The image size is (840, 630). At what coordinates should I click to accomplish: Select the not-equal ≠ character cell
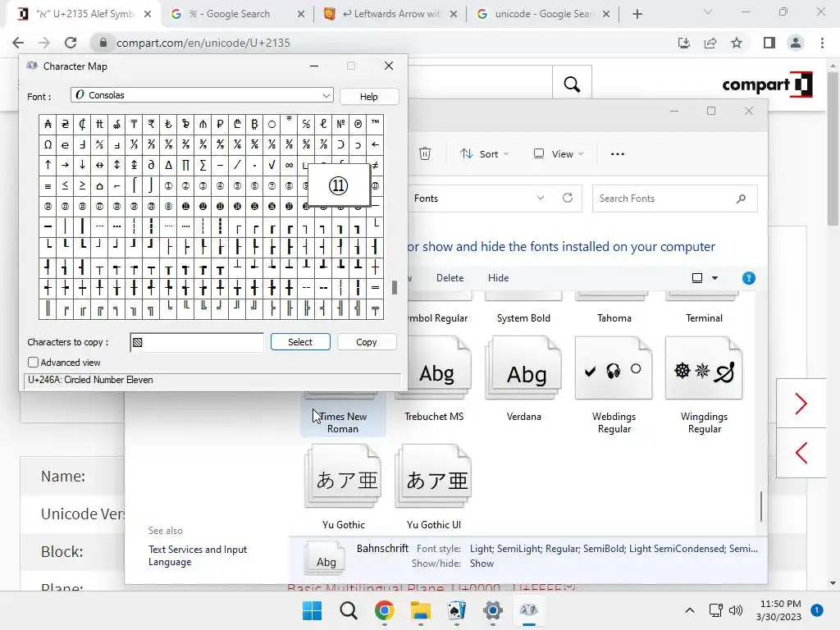point(377,165)
